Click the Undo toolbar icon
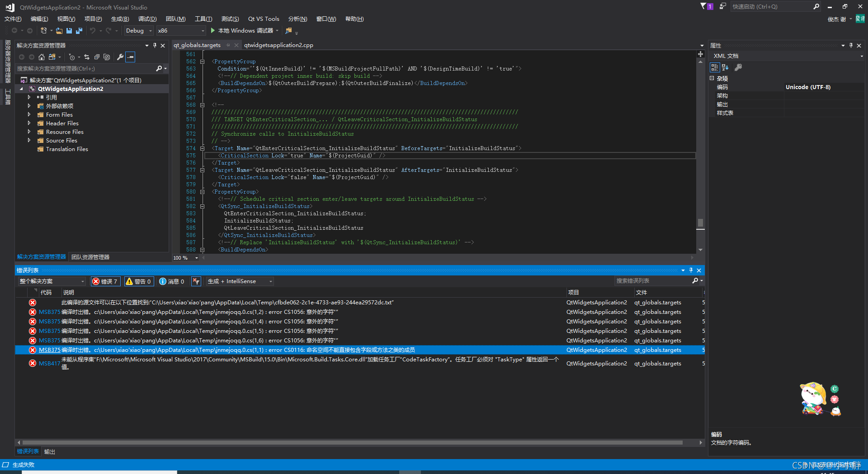This screenshot has width=868, height=474. click(x=93, y=31)
